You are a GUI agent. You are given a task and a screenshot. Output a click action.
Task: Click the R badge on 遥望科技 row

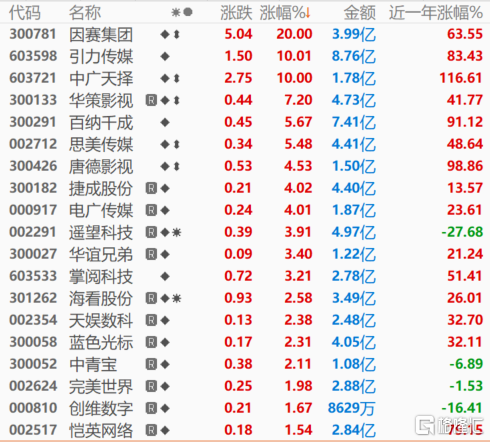pos(151,232)
